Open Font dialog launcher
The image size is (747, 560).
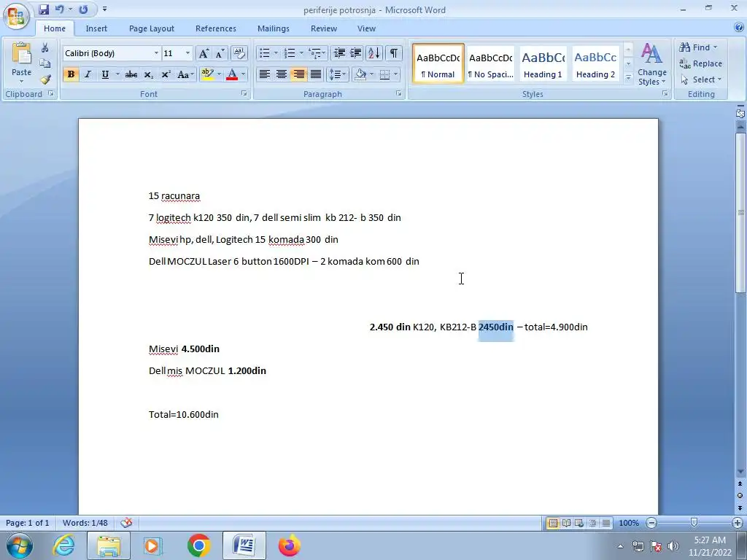click(244, 94)
